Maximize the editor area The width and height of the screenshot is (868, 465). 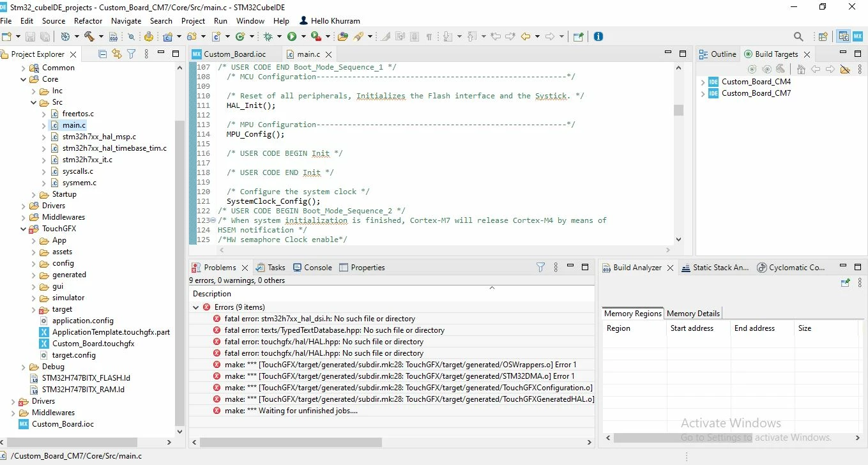point(683,54)
